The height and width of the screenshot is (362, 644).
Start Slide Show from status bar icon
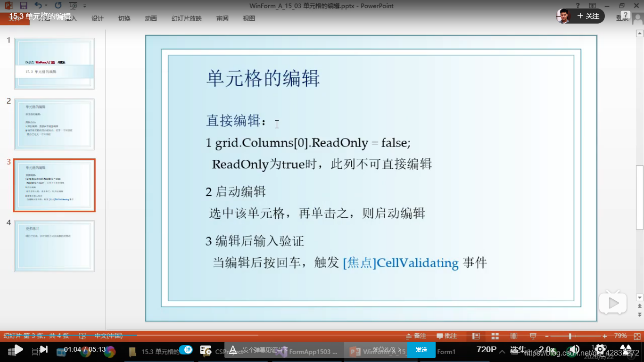[x=533, y=336]
